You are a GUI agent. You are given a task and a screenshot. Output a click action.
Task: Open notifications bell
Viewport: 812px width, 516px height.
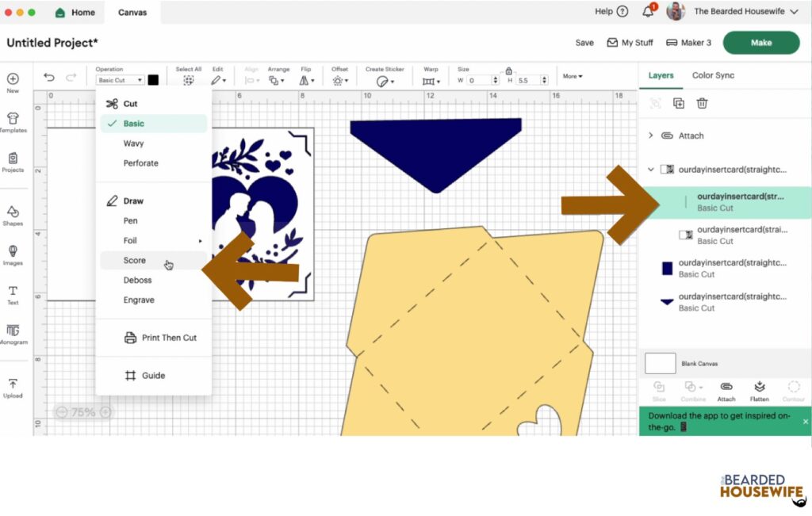[x=649, y=12]
